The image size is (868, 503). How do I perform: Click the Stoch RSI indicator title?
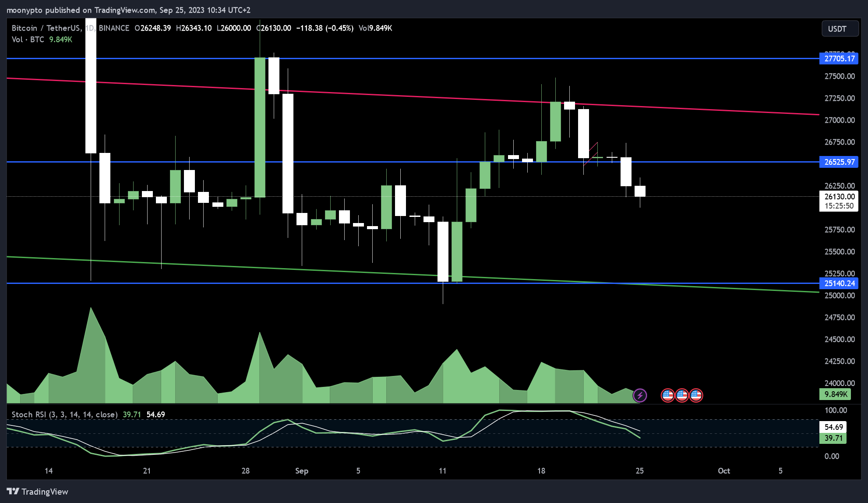coord(64,414)
